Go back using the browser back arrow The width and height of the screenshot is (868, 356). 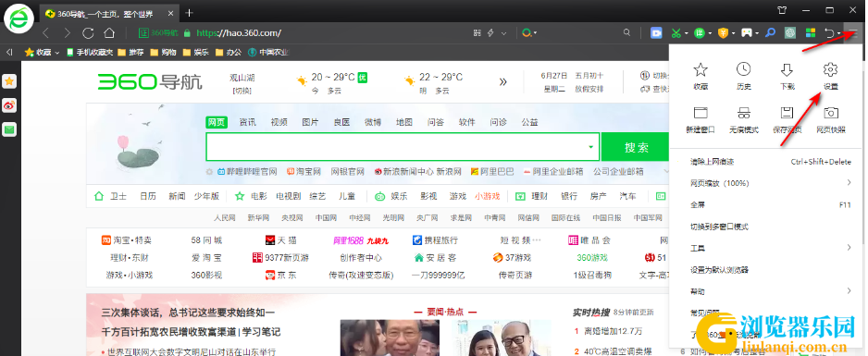[x=46, y=33]
